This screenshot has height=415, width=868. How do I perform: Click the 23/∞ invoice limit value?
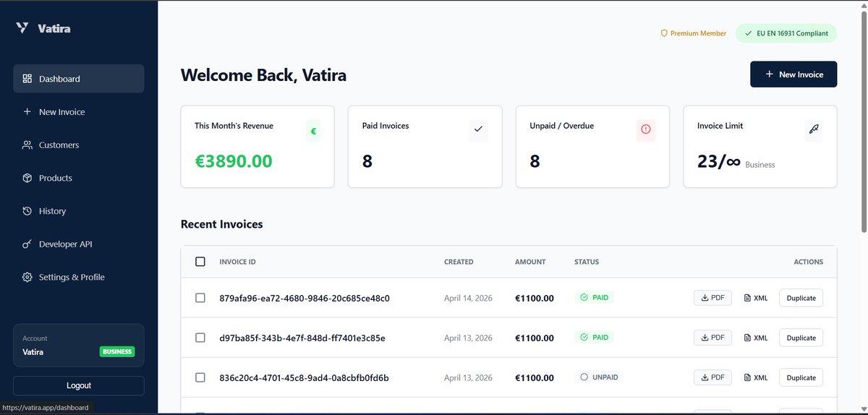(719, 161)
